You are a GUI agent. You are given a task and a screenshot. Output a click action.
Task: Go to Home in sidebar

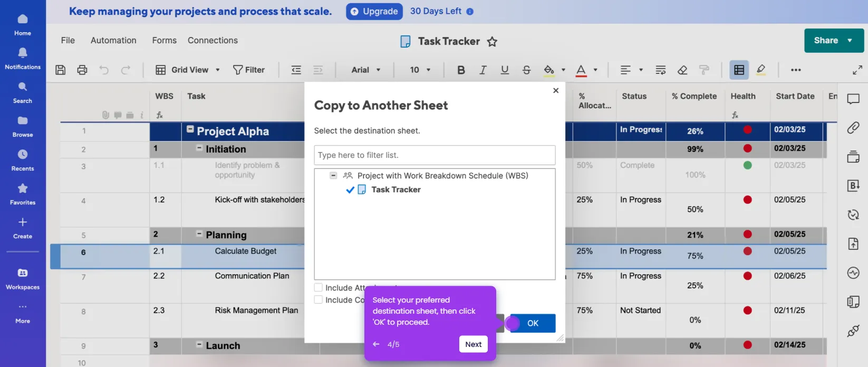pyautogui.click(x=23, y=25)
